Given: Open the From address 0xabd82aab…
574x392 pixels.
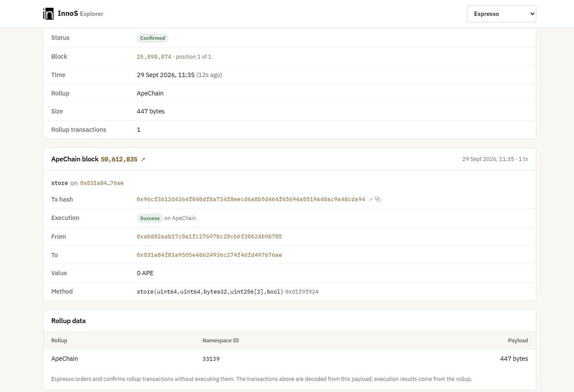Looking at the screenshot, I should click(209, 237).
